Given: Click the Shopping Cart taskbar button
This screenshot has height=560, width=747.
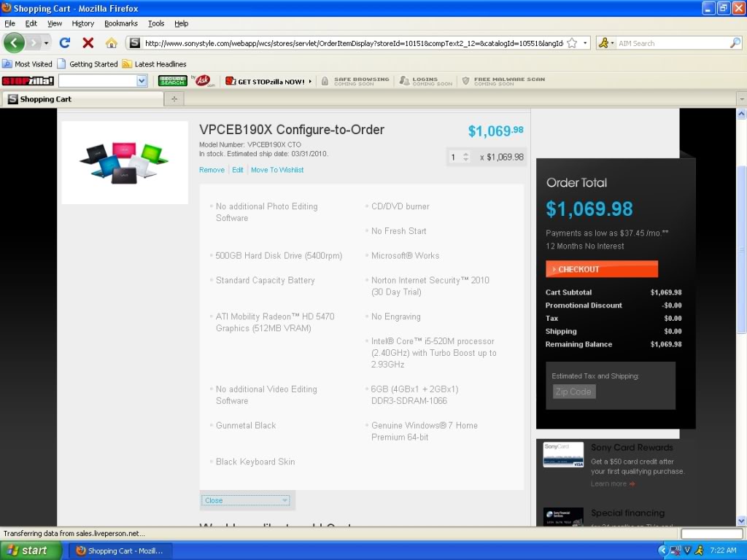Looking at the screenshot, I should (x=120, y=551).
